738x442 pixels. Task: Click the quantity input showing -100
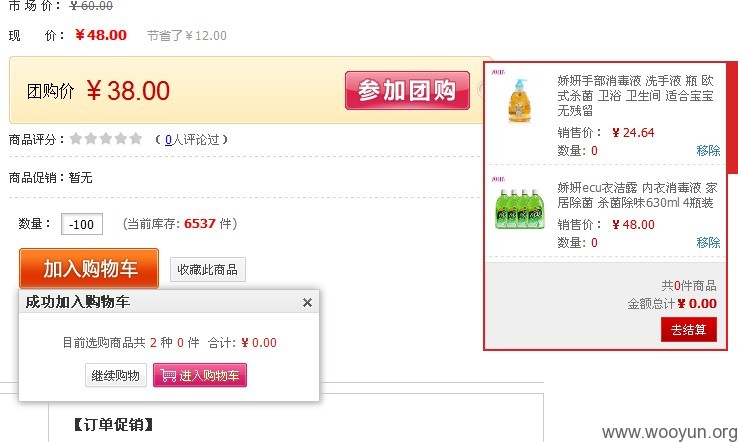[x=82, y=224]
